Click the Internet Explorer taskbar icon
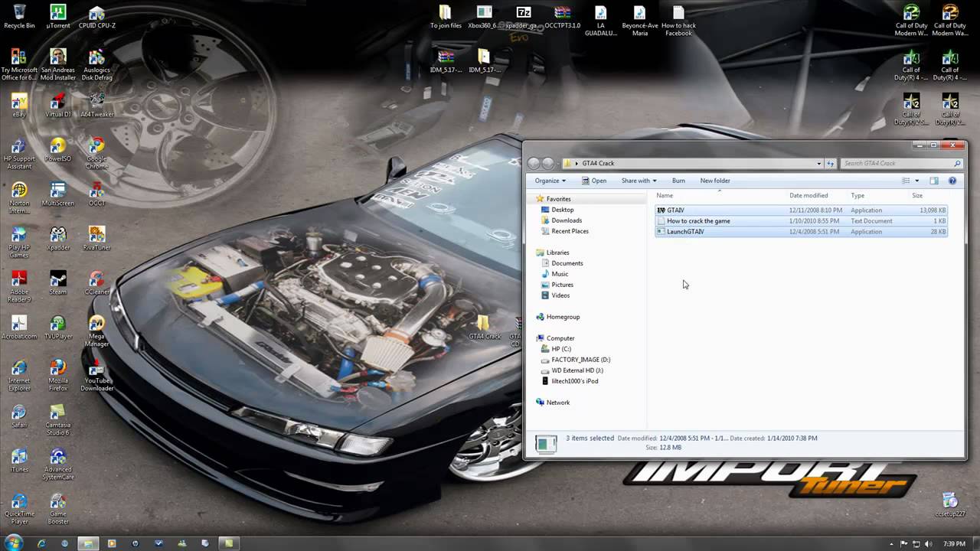 41,543
